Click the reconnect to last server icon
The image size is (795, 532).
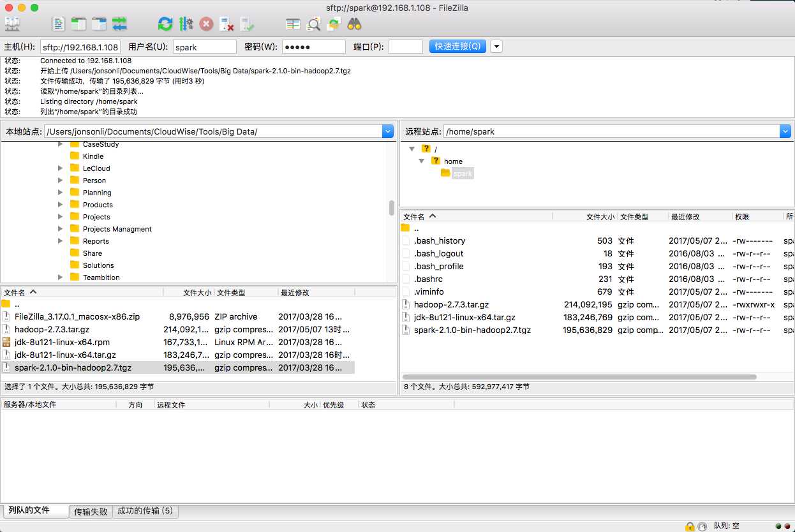pyautogui.click(x=247, y=24)
